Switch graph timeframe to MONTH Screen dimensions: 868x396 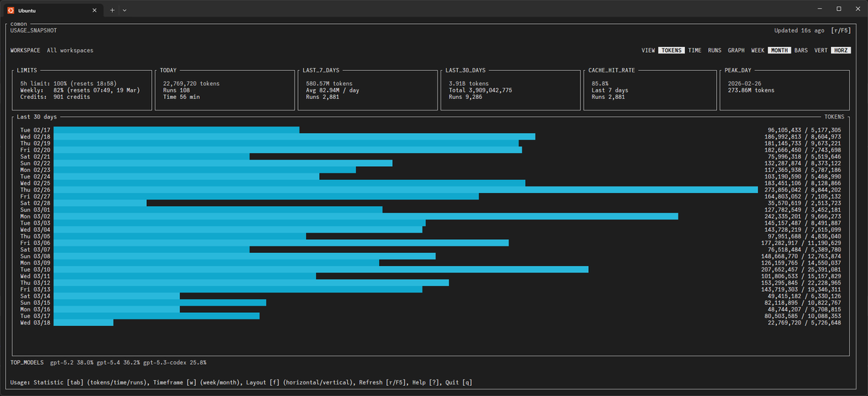pyautogui.click(x=779, y=51)
